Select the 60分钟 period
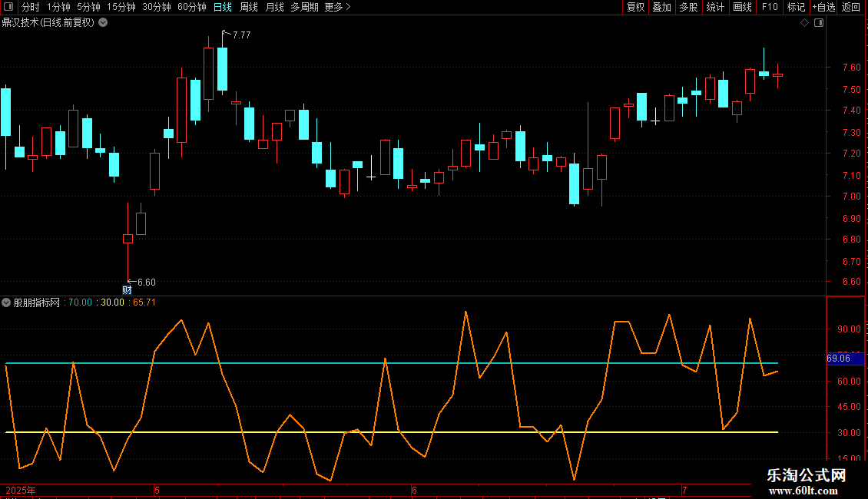Viewport: 868px width, 499px height. pyautogui.click(x=192, y=7)
